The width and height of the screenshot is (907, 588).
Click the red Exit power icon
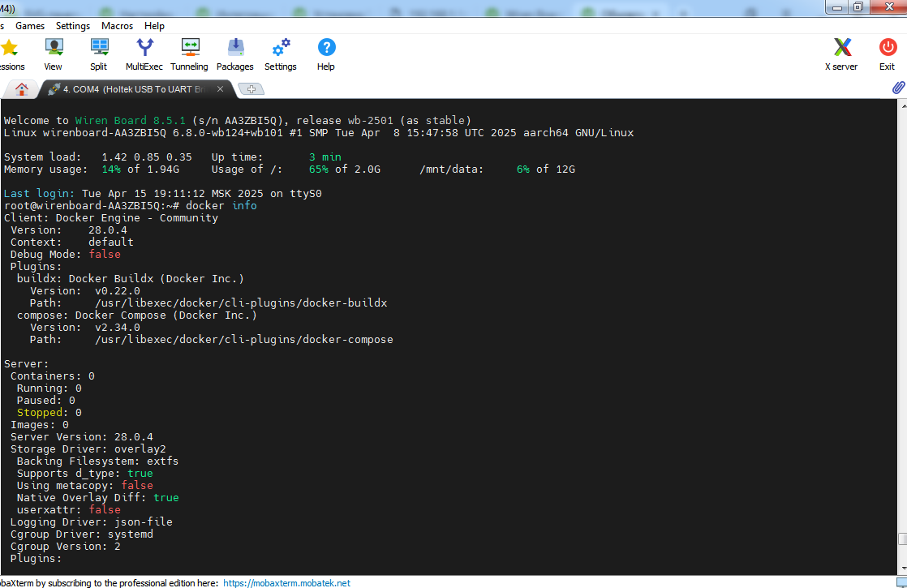click(888, 47)
